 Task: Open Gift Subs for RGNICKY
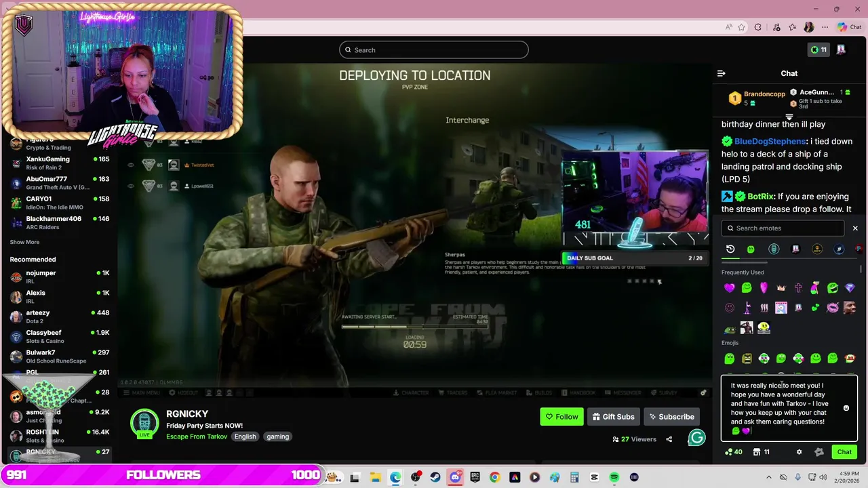pyautogui.click(x=613, y=417)
